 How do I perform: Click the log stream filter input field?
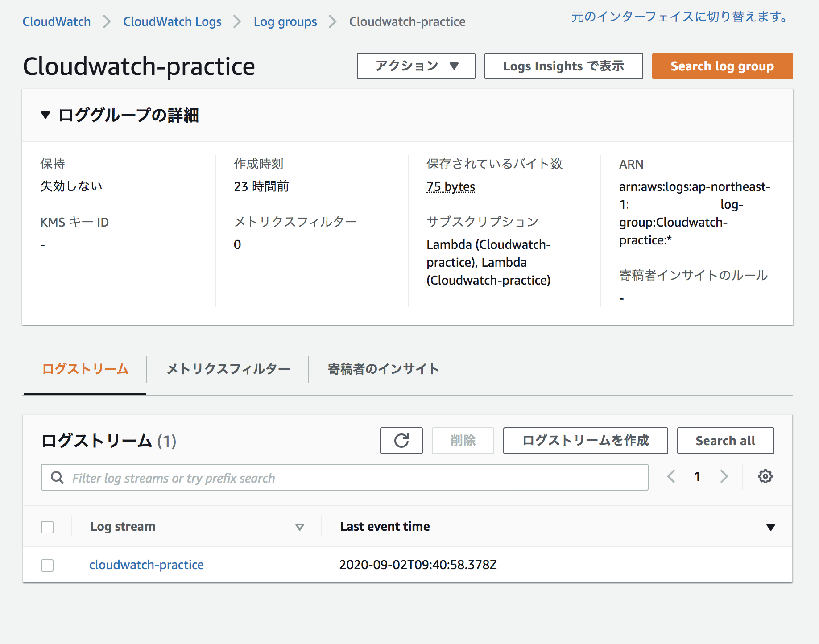click(x=312, y=477)
